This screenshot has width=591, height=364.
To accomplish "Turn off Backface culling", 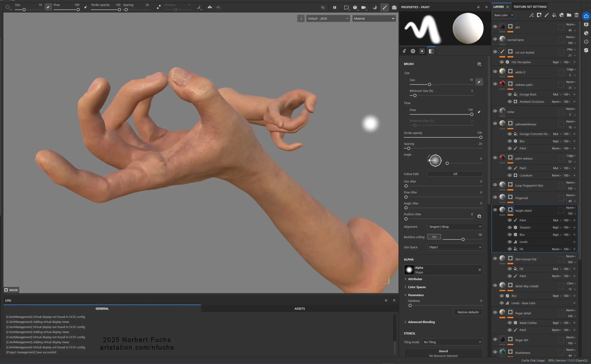I will coord(434,237).
